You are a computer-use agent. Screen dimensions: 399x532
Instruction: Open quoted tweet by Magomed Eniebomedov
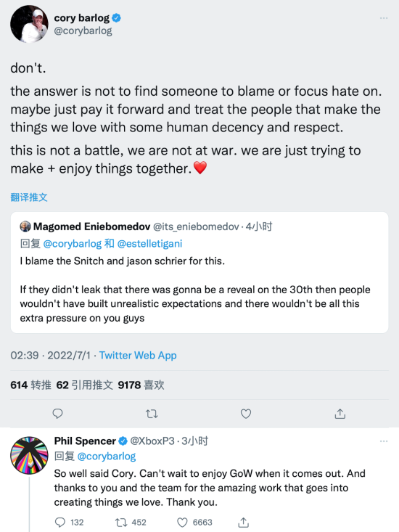[199, 272]
